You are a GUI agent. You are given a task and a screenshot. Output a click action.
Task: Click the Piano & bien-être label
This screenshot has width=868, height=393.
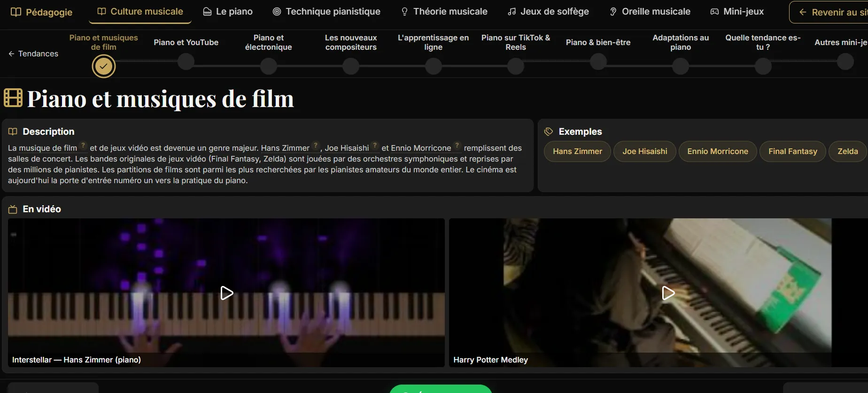598,42
